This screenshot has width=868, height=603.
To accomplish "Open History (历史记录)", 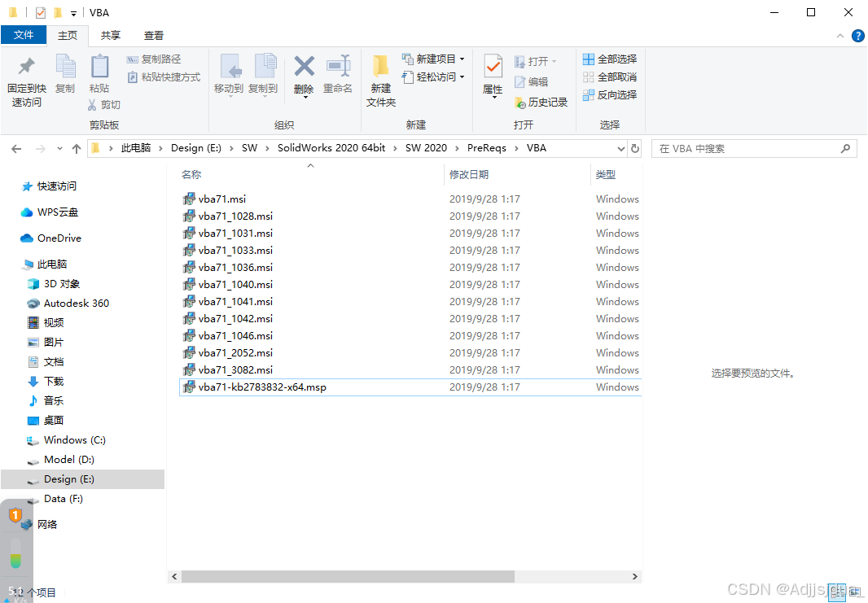I will click(x=541, y=103).
